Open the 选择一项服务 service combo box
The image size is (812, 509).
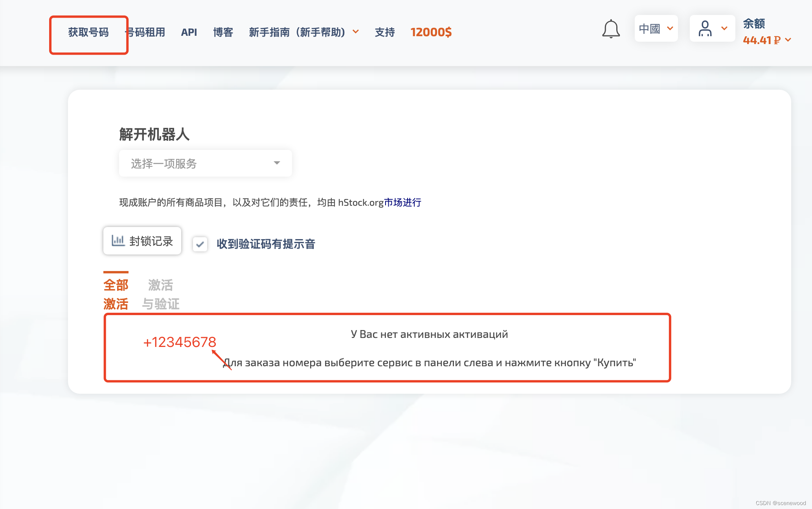tap(205, 163)
